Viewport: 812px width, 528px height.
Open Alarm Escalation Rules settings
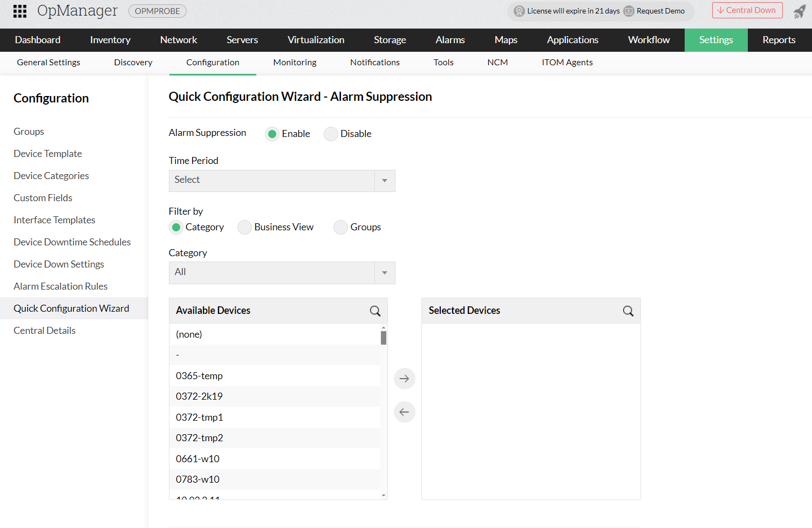(x=60, y=286)
